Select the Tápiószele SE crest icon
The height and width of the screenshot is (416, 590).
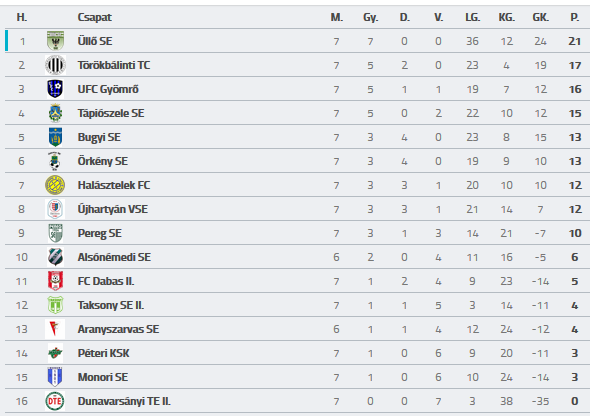click(55, 113)
